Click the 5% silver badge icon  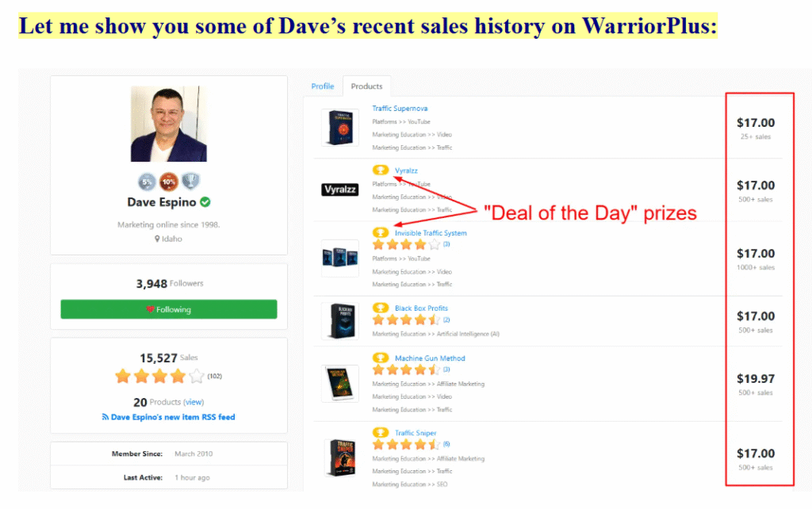click(x=147, y=182)
